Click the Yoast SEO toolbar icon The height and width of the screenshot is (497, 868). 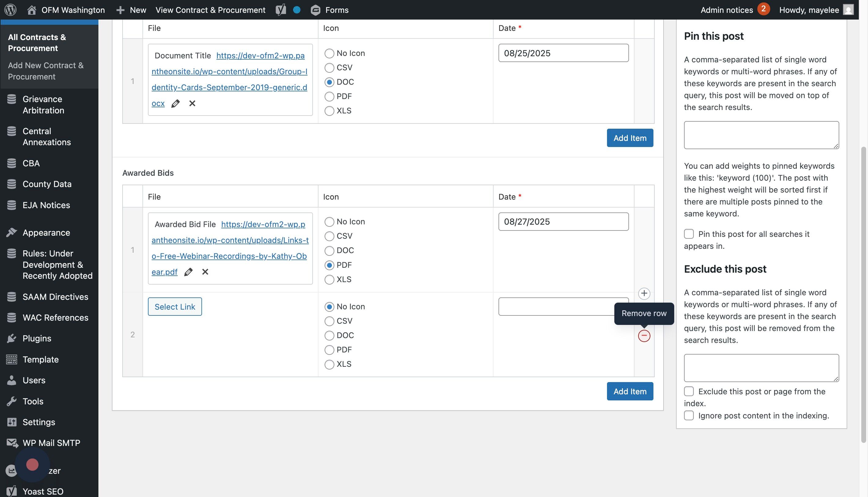281,9
